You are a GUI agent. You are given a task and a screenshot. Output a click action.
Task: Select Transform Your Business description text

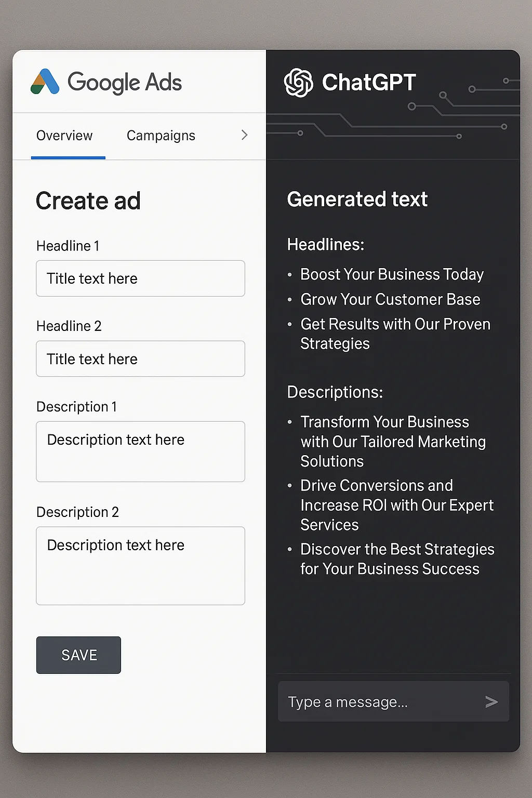click(393, 442)
